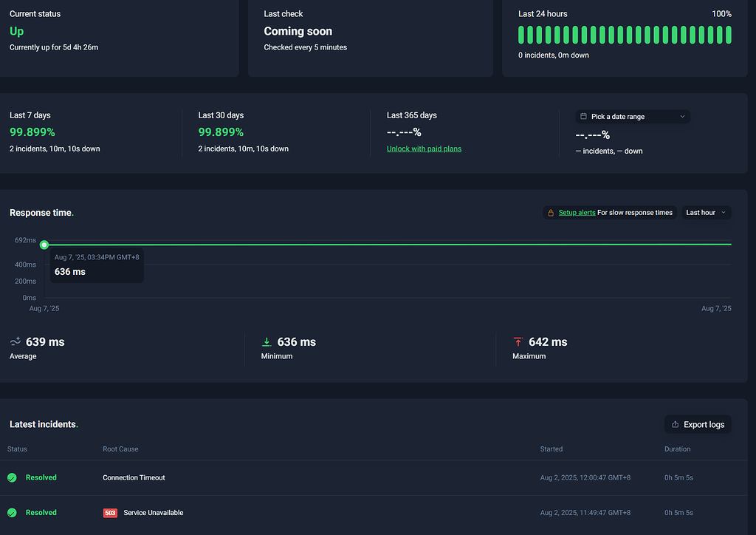This screenshot has width=756, height=535.
Task: Click the calendar icon in date range picker
Action: click(x=583, y=116)
